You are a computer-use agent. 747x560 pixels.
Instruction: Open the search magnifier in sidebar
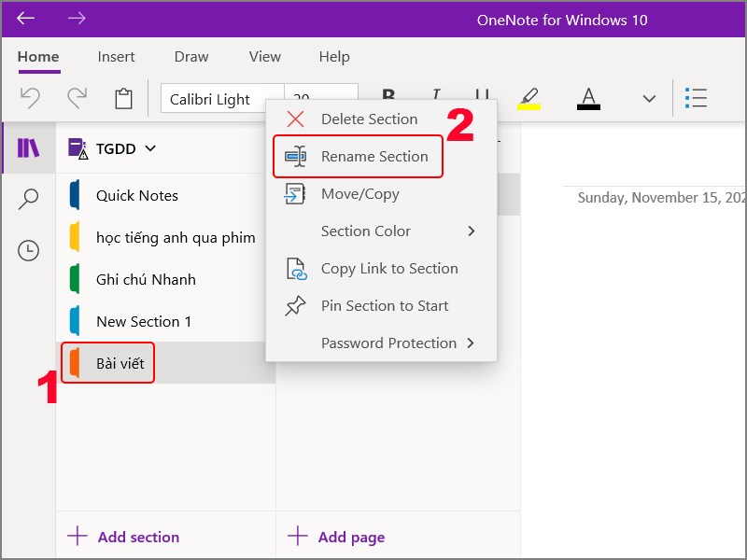(x=28, y=199)
